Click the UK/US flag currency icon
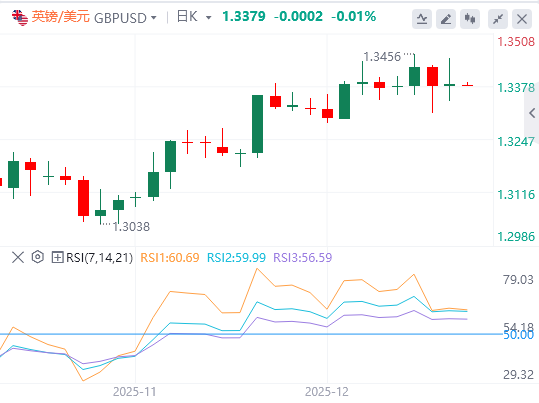 20,18
